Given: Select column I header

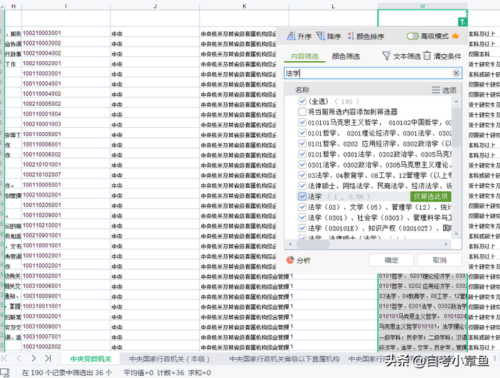Looking at the screenshot, I should coord(66,6).
